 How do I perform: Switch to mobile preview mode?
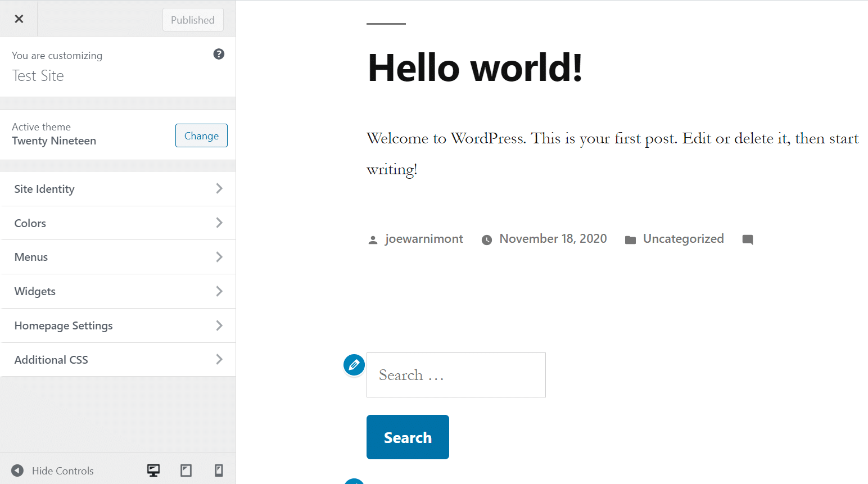[x=218, y=470]
